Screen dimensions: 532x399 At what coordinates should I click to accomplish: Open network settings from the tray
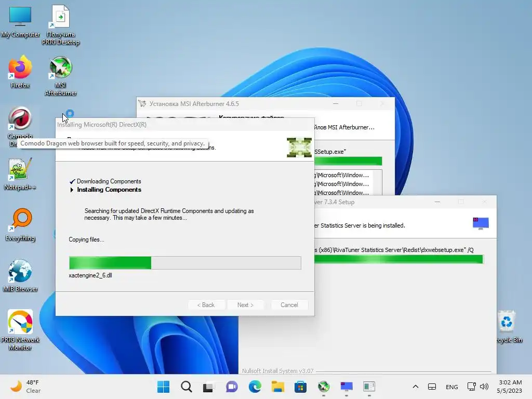[x=471, y=387]
